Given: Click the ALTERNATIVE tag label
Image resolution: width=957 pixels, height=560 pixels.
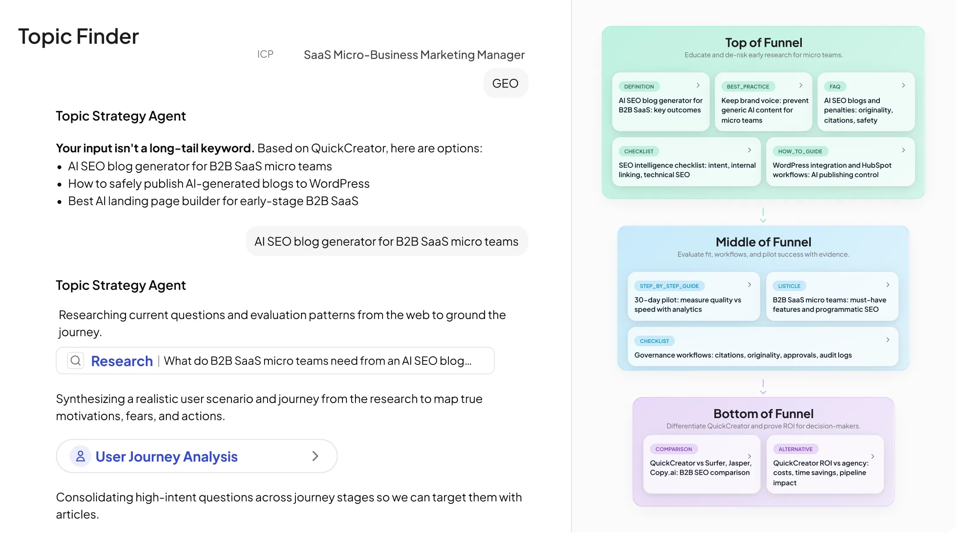Looking at the screenshot, I should [795, 449].
